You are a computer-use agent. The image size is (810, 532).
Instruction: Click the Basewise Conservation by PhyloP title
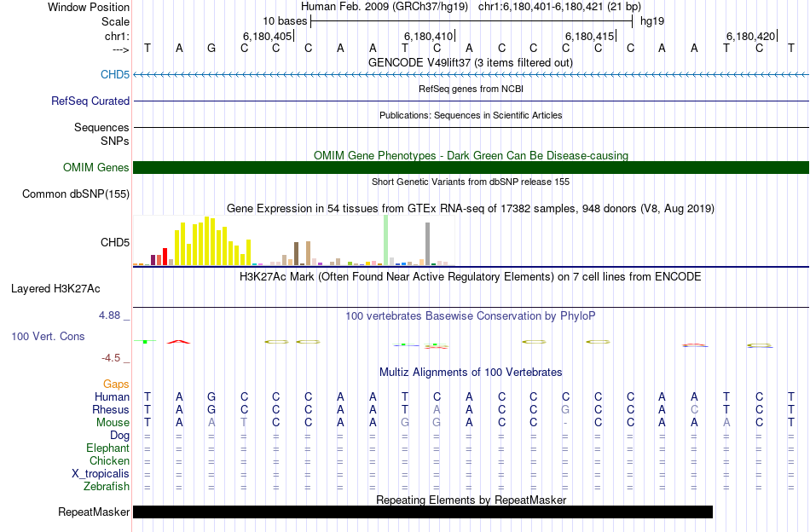tap(470, 315)
